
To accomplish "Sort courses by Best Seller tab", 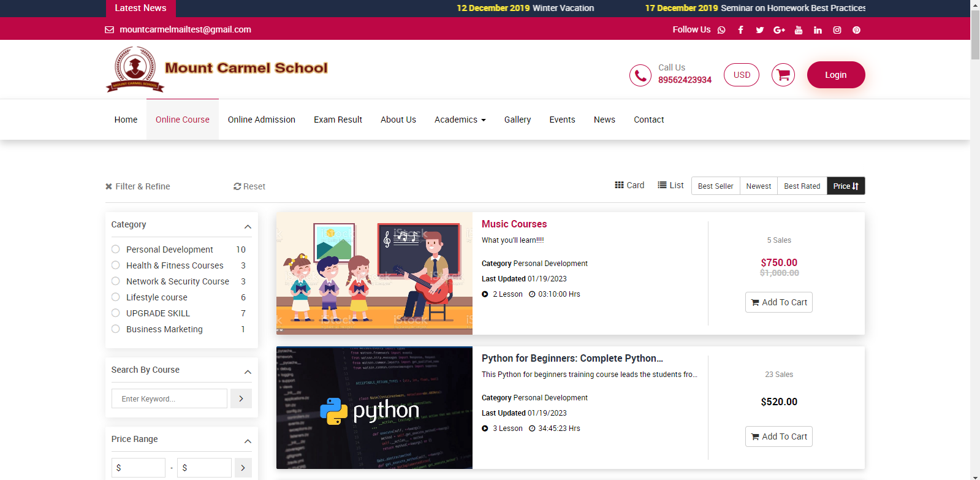I will (x=715, y=186).
